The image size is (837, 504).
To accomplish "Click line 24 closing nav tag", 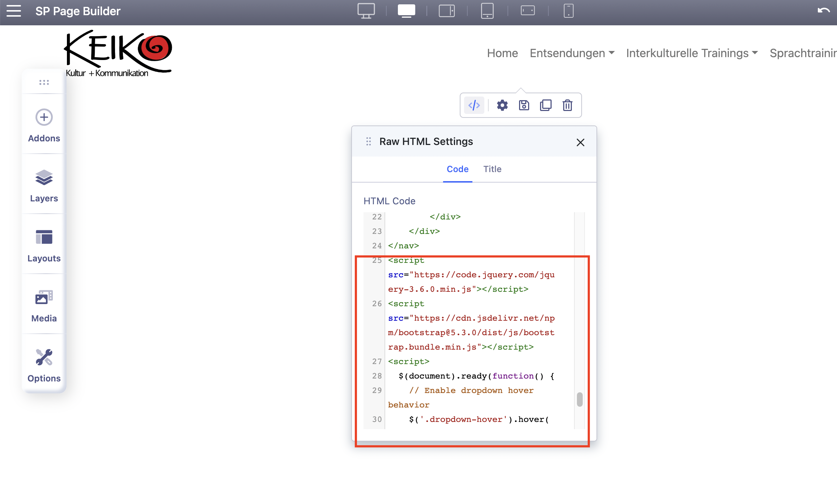I will (404, 246).
